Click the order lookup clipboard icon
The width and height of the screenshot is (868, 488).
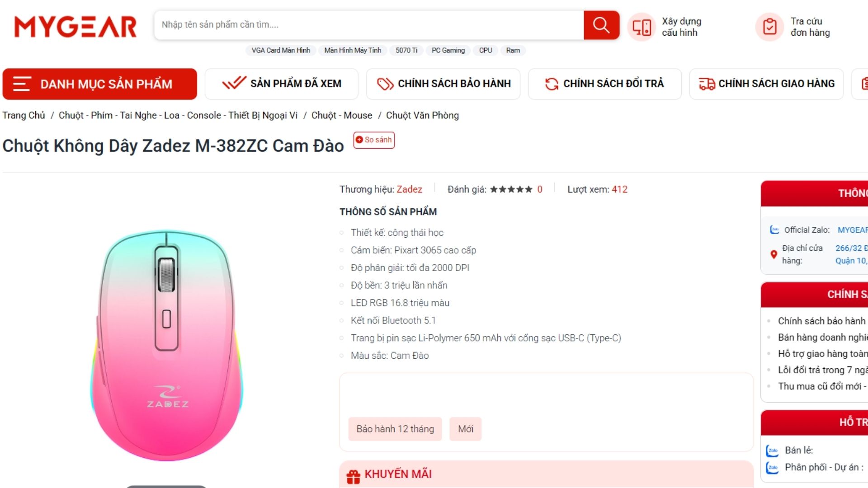(769, 27)
